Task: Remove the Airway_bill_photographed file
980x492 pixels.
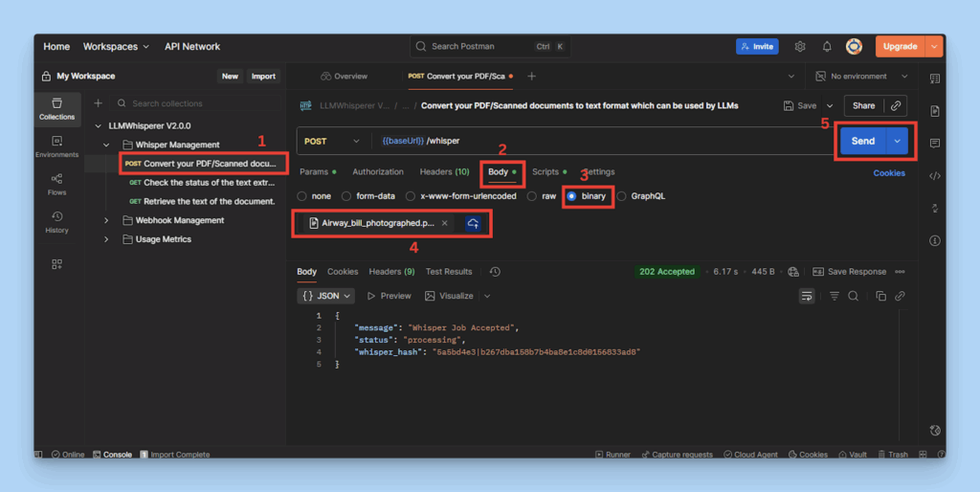Action: pos(444,223)
